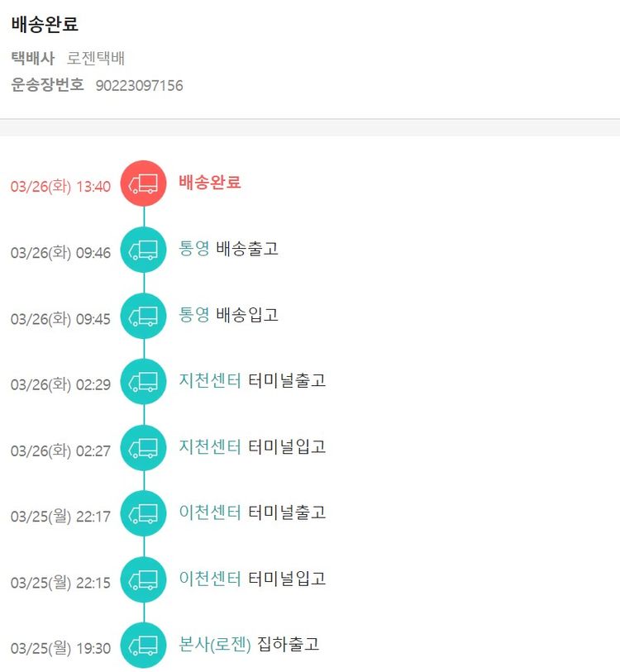Click the courier name 로젠택배
The height and width of the screenshot is (672, 620).
tap(96, 59)
